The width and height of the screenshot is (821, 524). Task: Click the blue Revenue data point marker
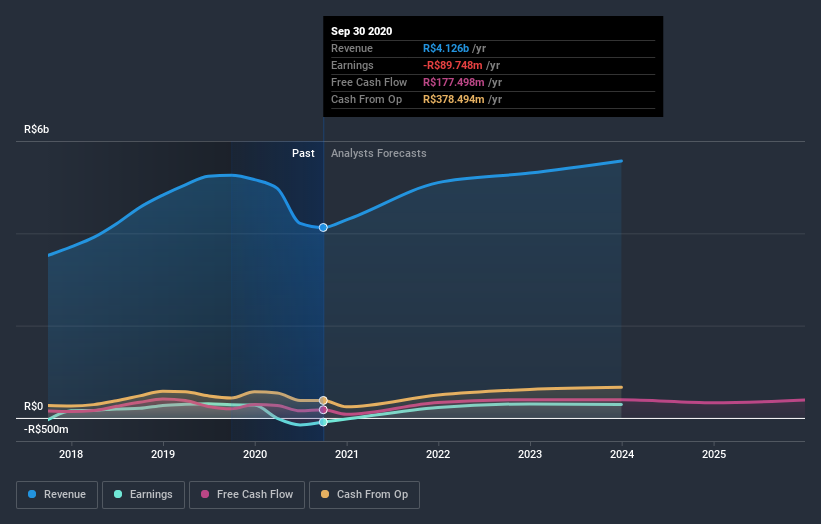click(323, 227)
